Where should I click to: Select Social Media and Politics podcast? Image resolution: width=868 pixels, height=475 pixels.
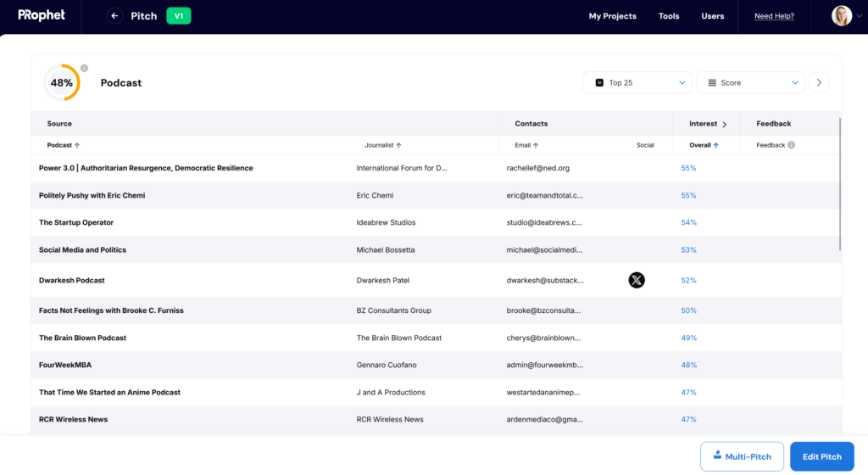82,249
